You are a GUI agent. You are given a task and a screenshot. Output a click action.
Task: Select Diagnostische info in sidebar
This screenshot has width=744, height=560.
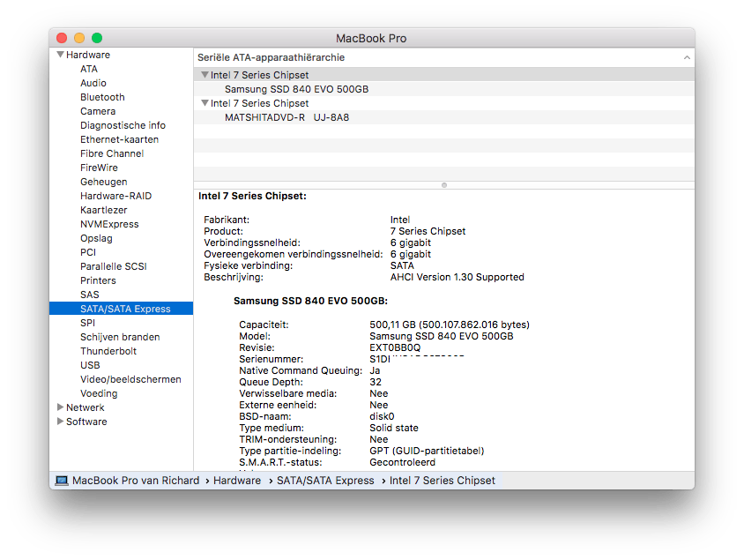[x=123, y=125]
